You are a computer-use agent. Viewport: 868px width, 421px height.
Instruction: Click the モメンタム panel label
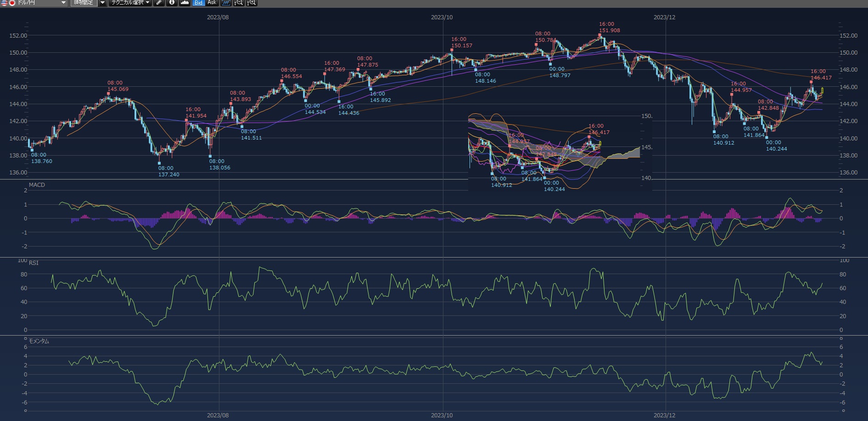tap(39, 341)
